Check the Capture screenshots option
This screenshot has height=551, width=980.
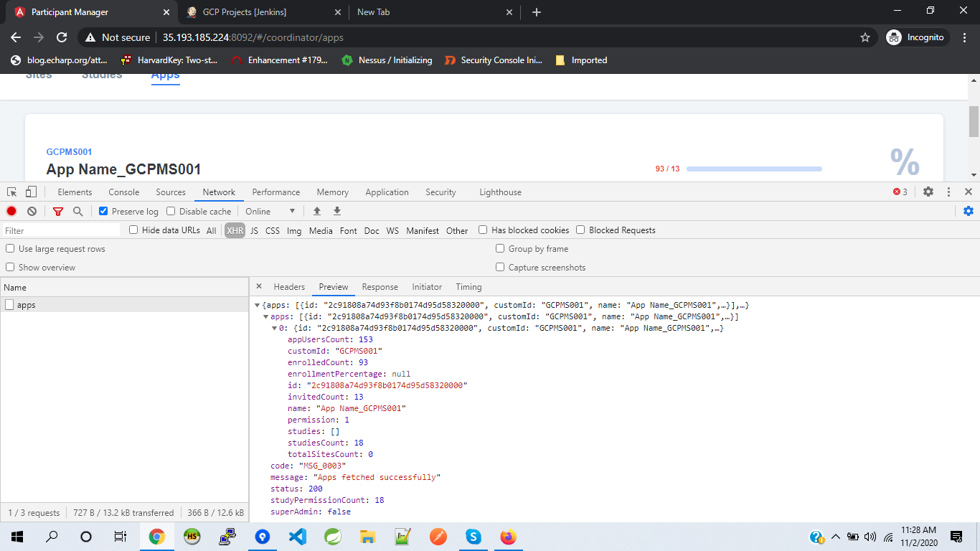[500, 267]
